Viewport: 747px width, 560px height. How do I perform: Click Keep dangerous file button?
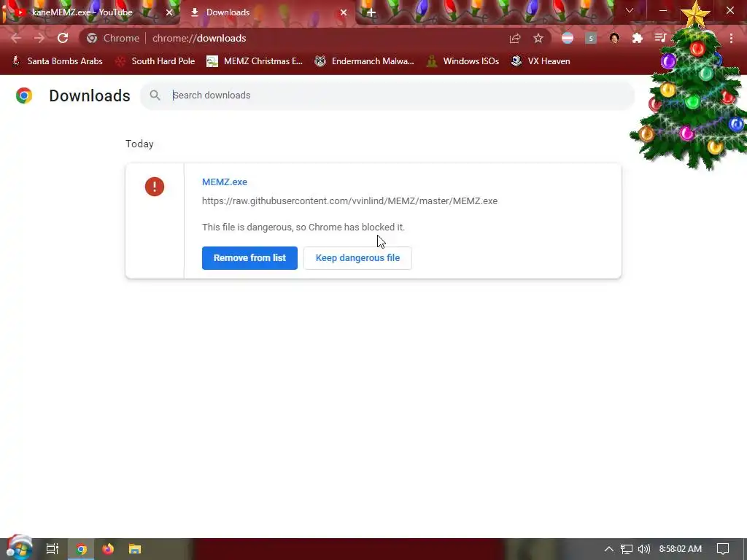pos(357,258)
